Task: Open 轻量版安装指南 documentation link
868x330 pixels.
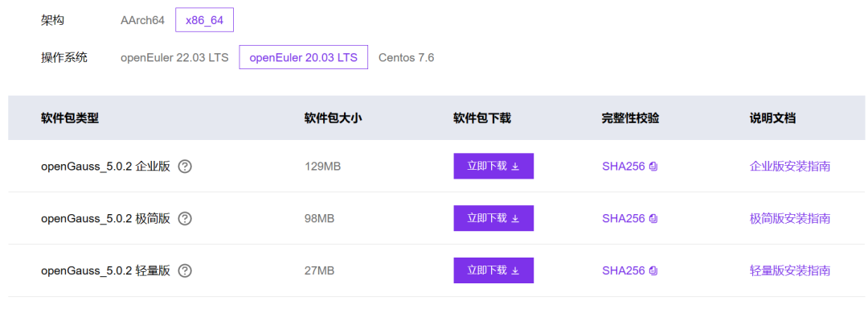Action: click(789, 270)
